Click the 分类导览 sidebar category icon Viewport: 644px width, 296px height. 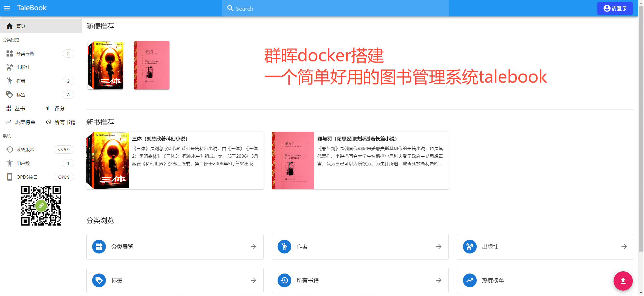(x=10, y=53)
